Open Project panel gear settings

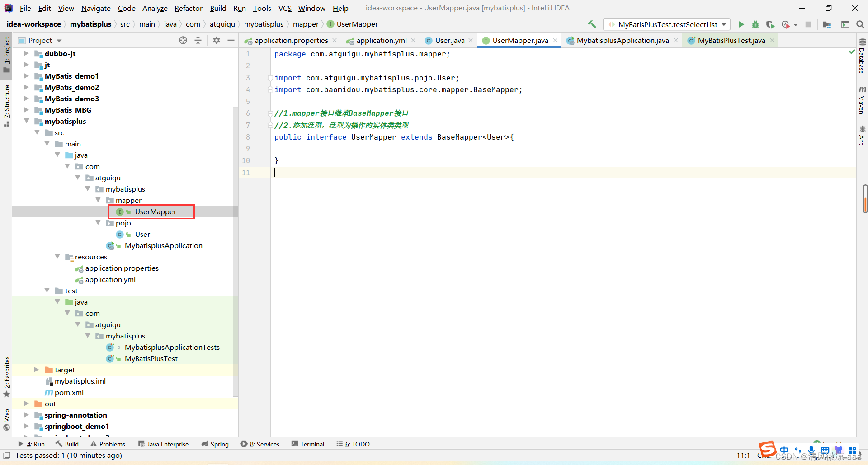pos(217,40)
